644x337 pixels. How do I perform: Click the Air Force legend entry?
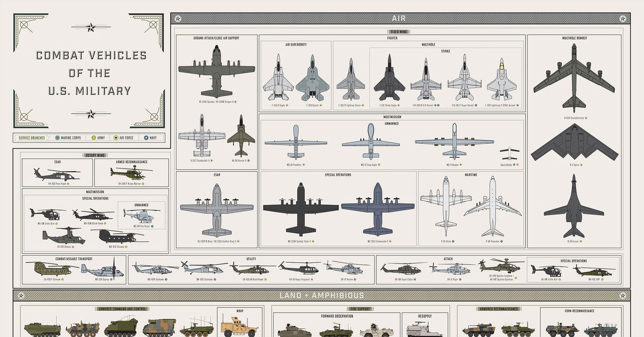coord(116,137)
